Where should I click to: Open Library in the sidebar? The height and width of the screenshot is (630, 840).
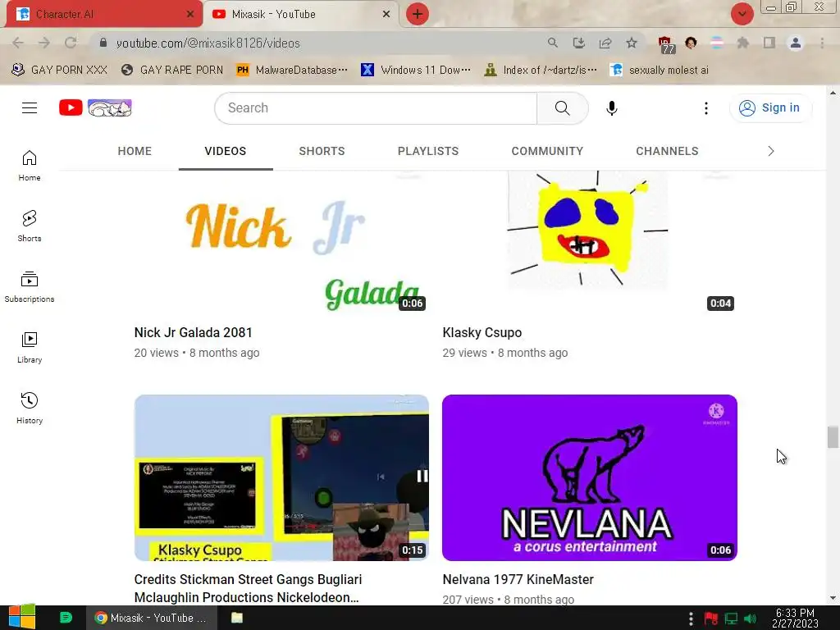click(x=30, y=347)
